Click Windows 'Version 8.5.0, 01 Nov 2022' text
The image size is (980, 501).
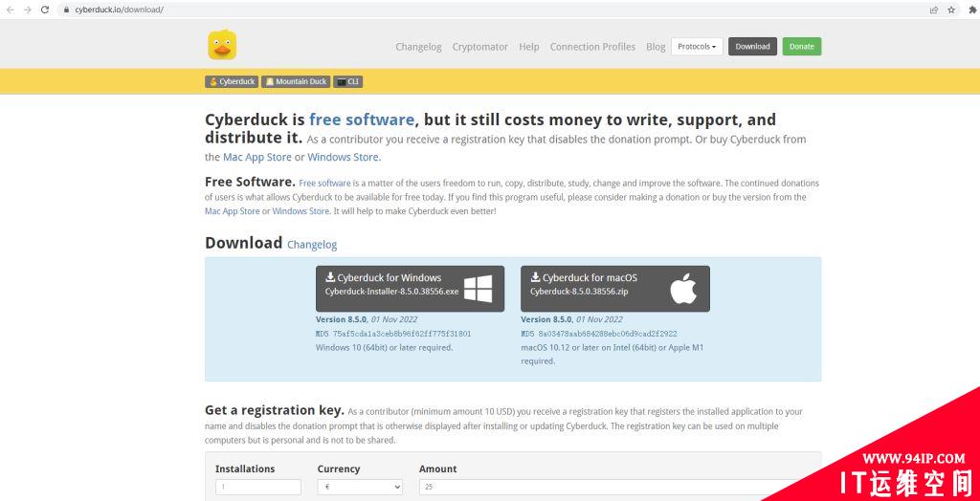pos(367,320)
